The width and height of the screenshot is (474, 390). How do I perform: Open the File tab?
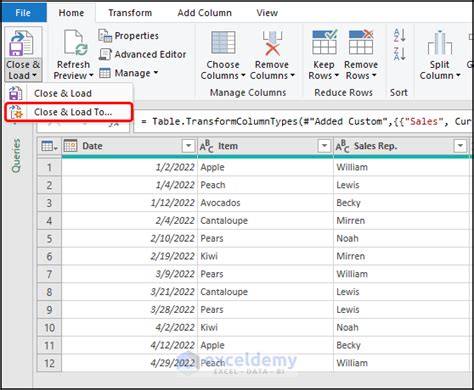point(23,13)
